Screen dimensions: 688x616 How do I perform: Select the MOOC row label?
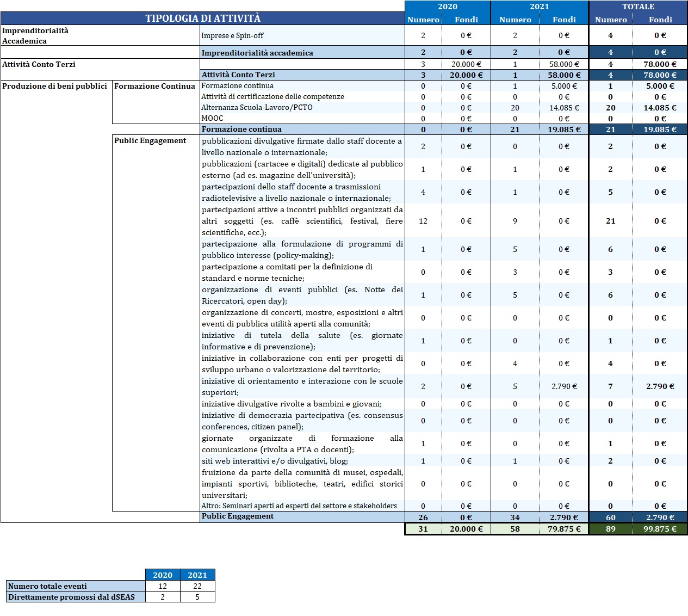pos(212,118)
